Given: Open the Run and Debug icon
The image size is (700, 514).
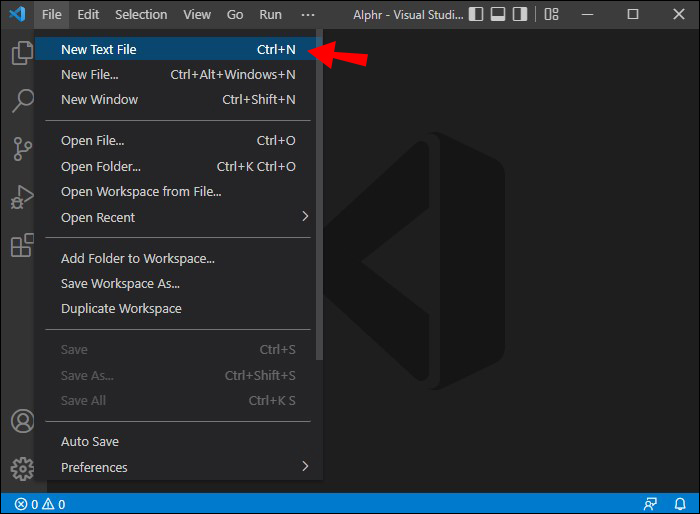Looking at the screenshot, I should pyautogui.click(x=21, y=197).
